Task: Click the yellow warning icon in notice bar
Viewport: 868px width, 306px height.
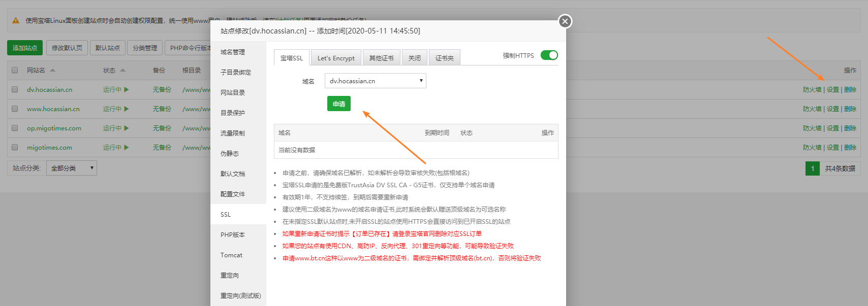Action: click(16, 20)
